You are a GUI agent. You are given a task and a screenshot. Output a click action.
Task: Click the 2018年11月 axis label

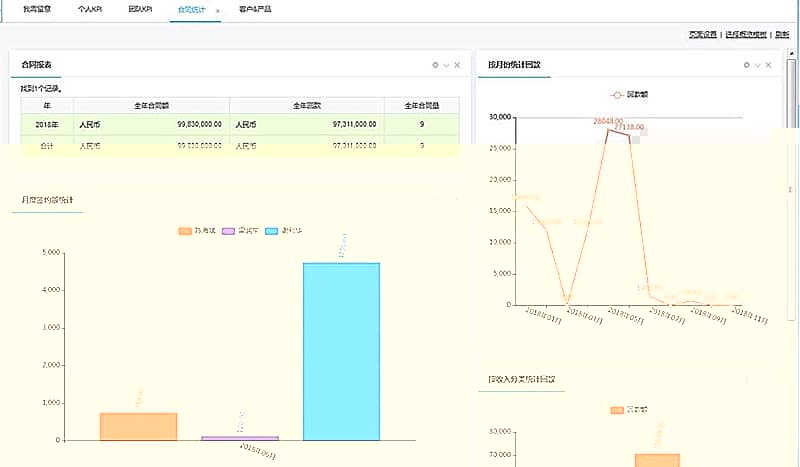[749, 315]
